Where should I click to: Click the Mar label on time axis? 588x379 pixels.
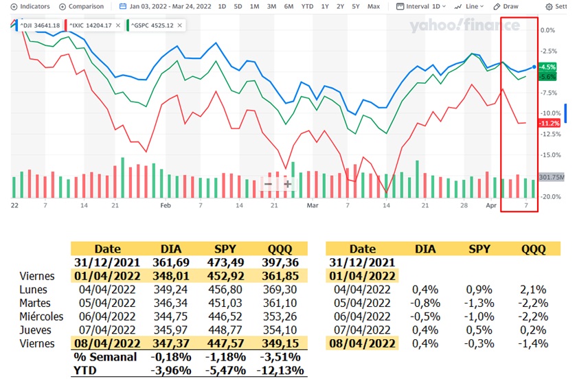[313, 205]
